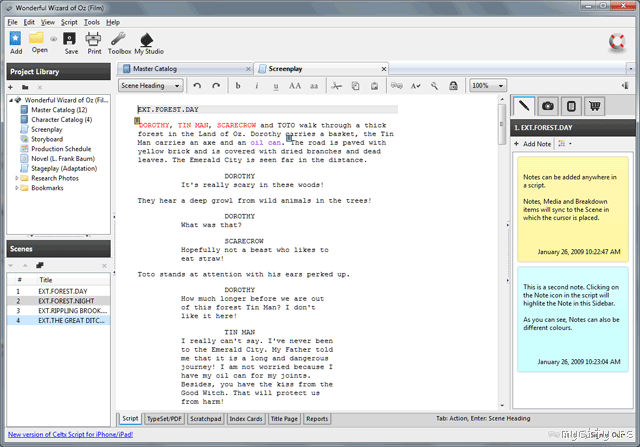
Task: Open the Tools menu
Action: coord(92,22)
